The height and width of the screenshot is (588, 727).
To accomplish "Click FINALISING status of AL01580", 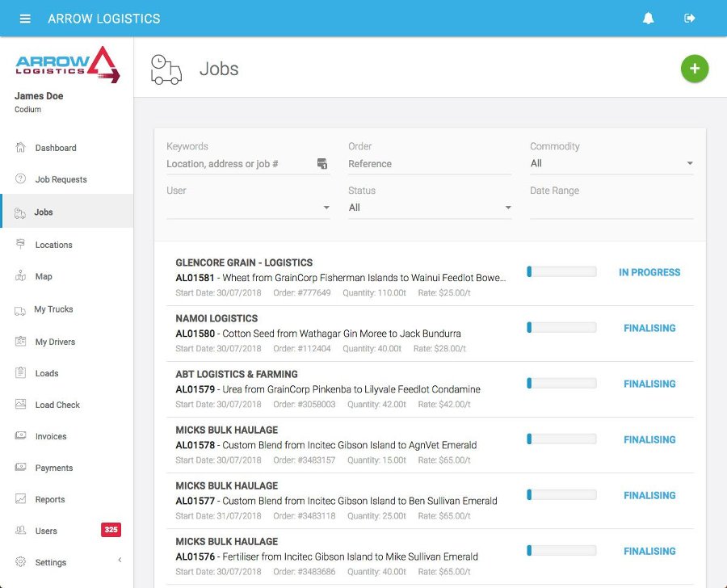I will [x=649, y=328].
